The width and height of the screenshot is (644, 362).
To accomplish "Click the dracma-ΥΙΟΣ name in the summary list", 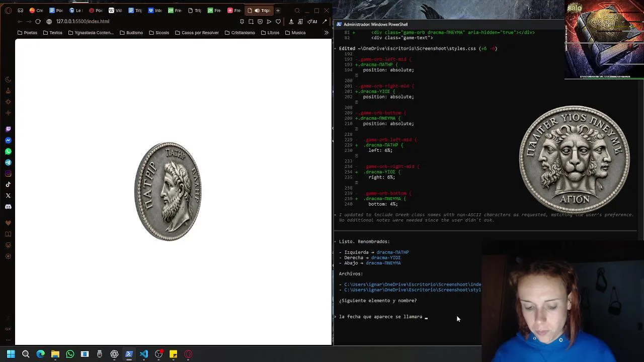I will (x=386, y=258).
